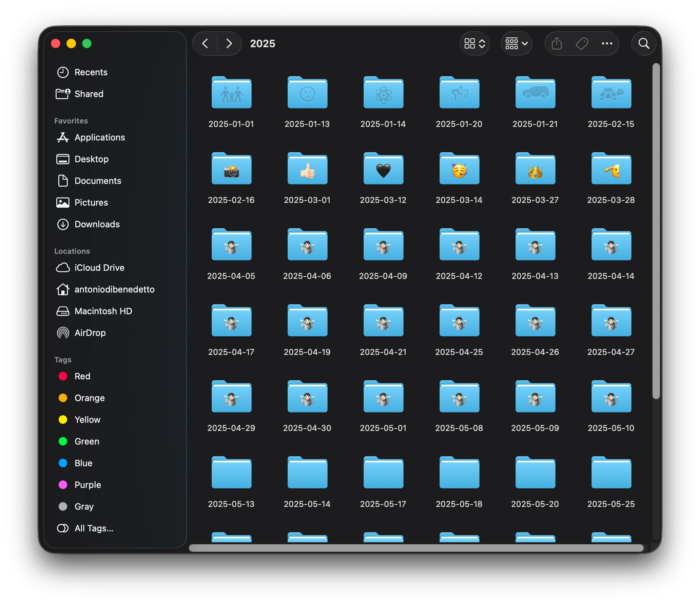Click the three-dot More actions button

(607, 43)
